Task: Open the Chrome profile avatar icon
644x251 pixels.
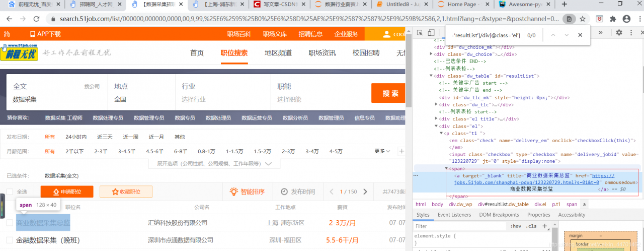Action: click(x=626, y=19)
